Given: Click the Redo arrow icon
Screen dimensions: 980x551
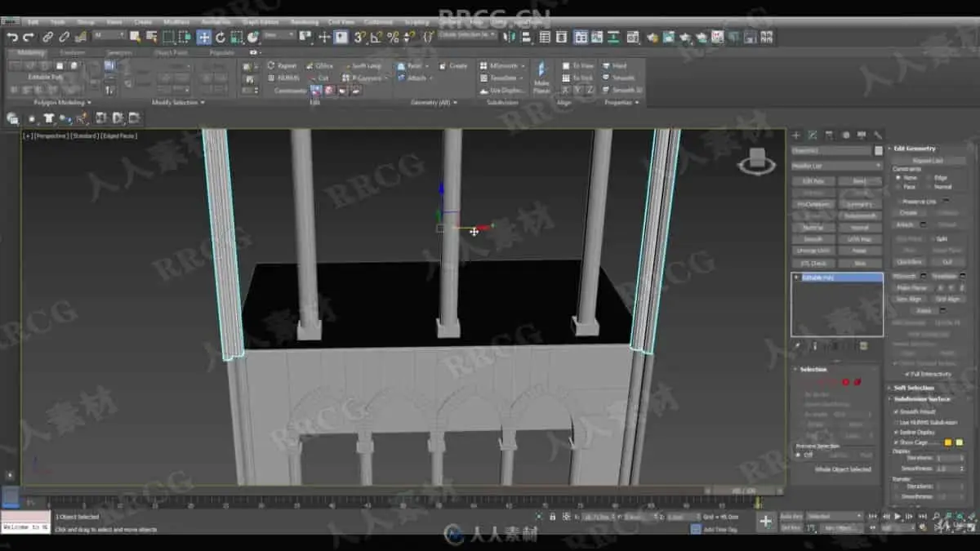Looking at the screenshot, I should (28, 37).
